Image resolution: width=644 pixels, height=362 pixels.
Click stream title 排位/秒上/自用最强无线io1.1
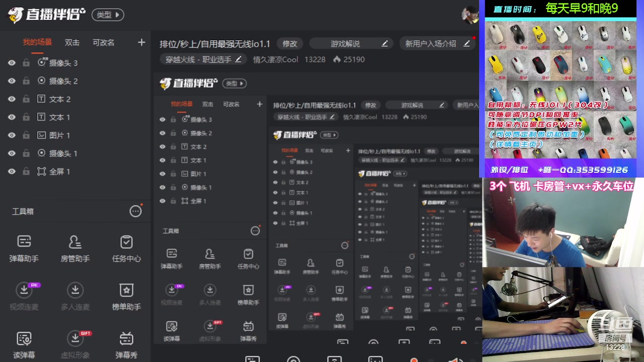click(215, 44)
